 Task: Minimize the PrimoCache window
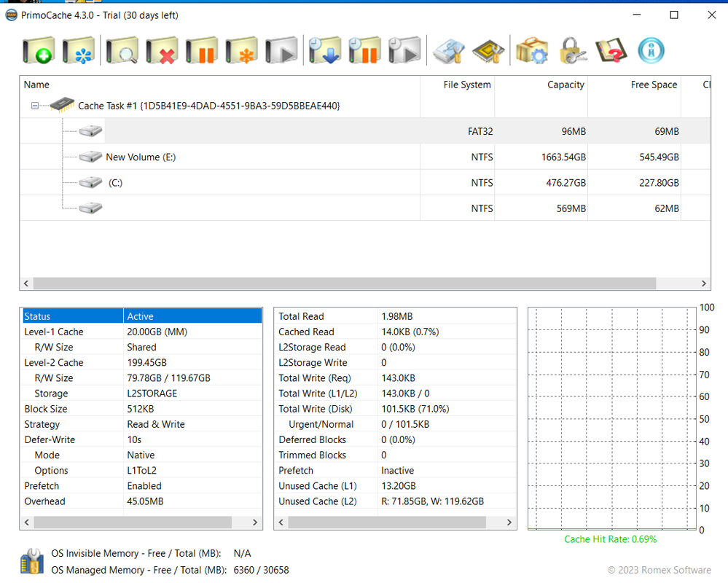[x=637, y=15]
